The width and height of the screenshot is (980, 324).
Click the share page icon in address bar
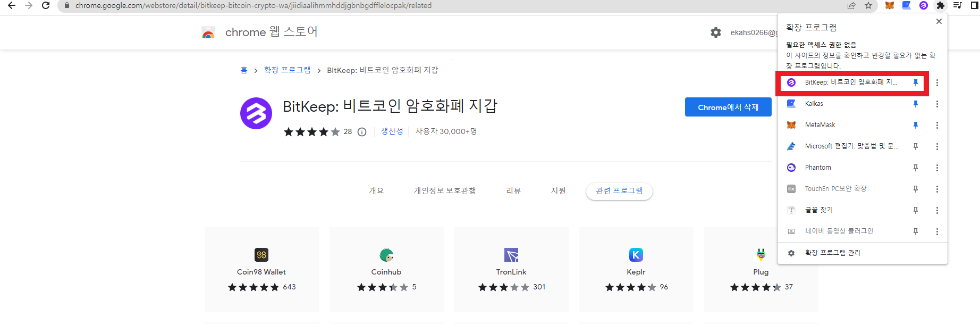click(x=851, y=5)
